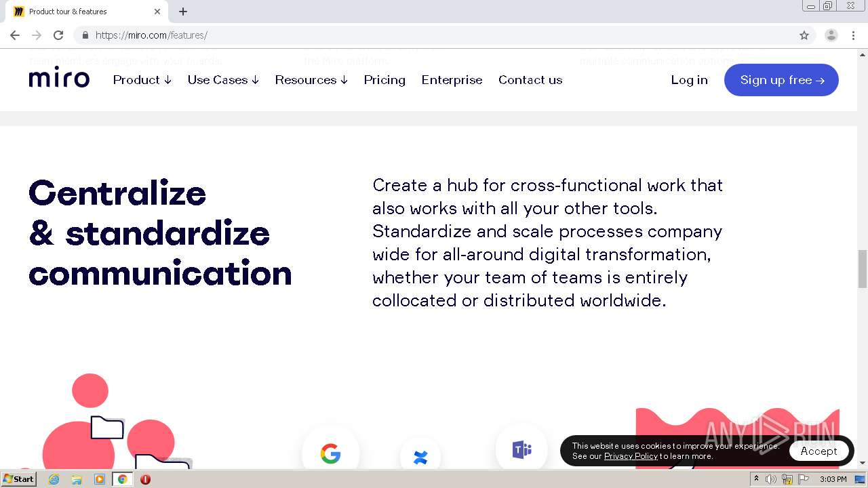Viewport: 868px width, 488px height.
Task: Open Windows Explorer from taskbar
Action: pos(77,479)
